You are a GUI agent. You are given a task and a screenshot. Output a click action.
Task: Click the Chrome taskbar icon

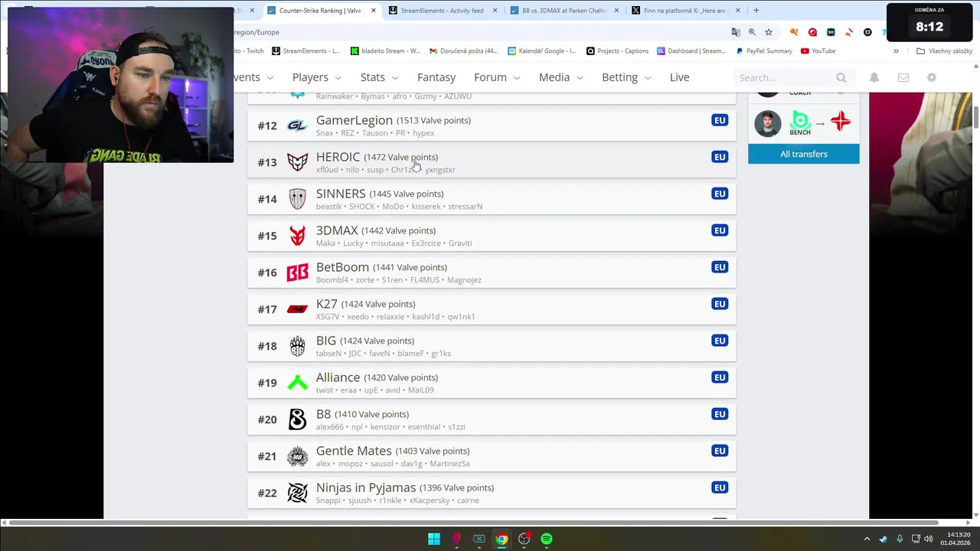click(x=501, y=539)
